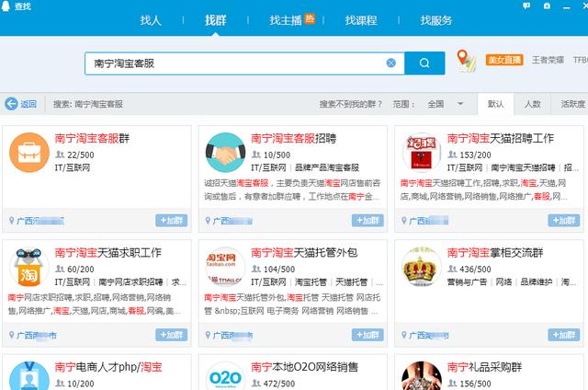Open group title 南宁电商人才php/淘宝

pyautogui.click(x=108, y=367)
